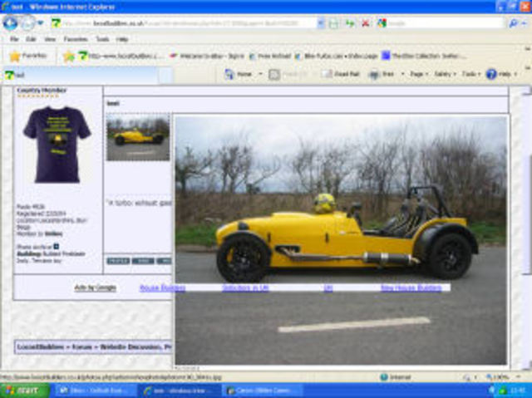
Task: Click the small yellow car thumbnail
Action: (x=137, y=137)
